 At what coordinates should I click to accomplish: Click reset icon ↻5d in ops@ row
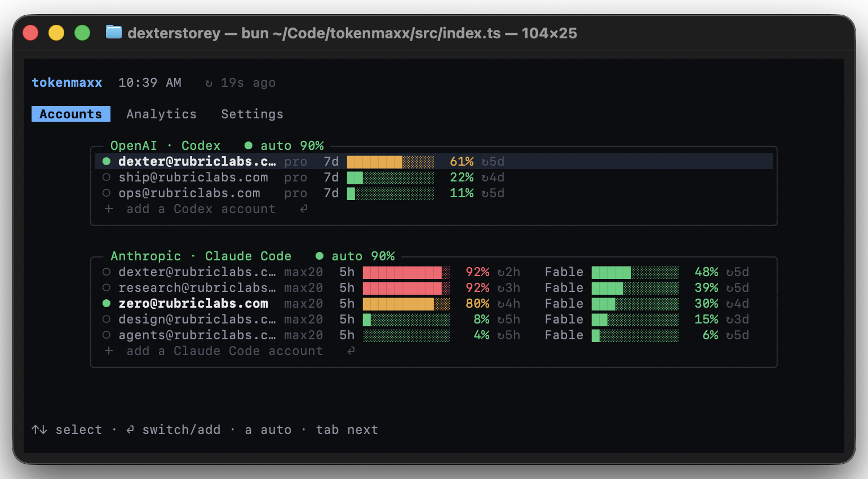pyautogui.click(x=485, y=194)
